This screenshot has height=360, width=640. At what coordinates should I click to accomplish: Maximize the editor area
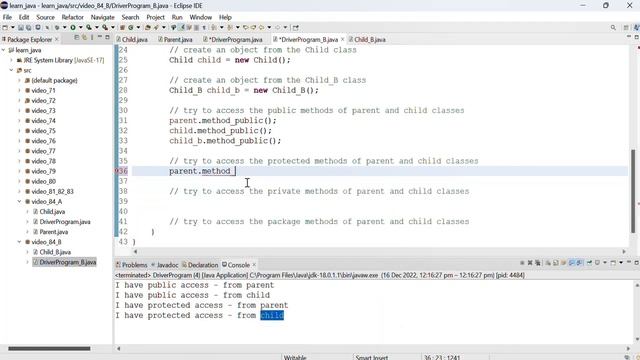pos(636,37)
